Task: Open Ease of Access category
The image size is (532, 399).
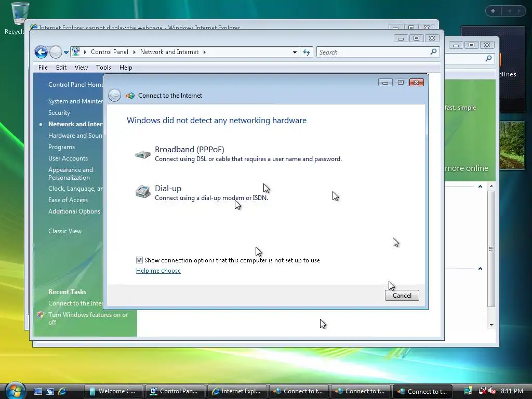Action: pyautogui.click(x=68, y=200)
